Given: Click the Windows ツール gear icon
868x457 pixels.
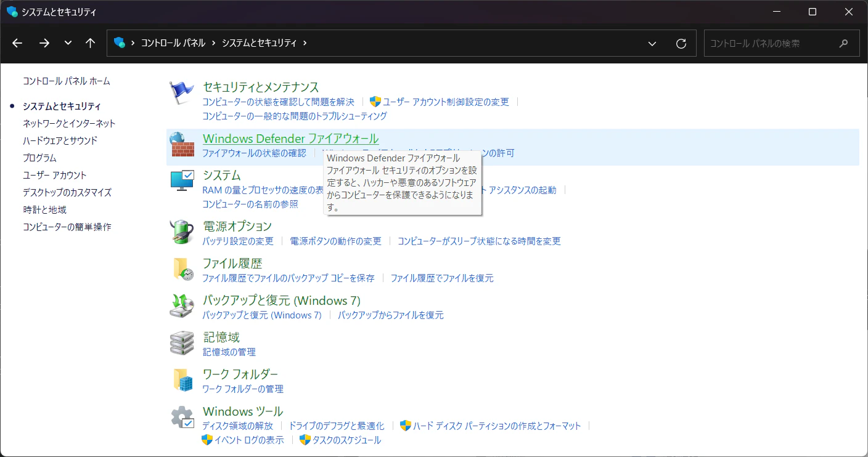Looking at the screenshot, I should coord(182,417).
